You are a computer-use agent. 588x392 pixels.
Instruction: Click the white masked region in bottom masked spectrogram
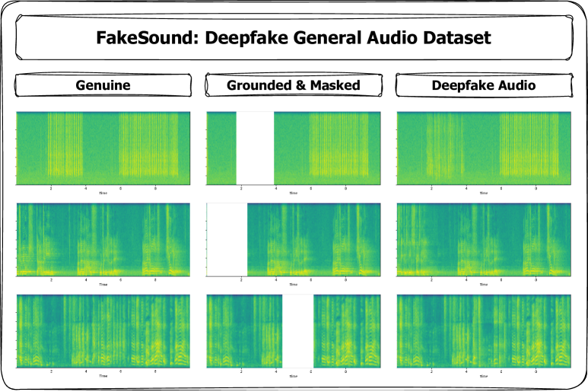click(x=297, y=331)
